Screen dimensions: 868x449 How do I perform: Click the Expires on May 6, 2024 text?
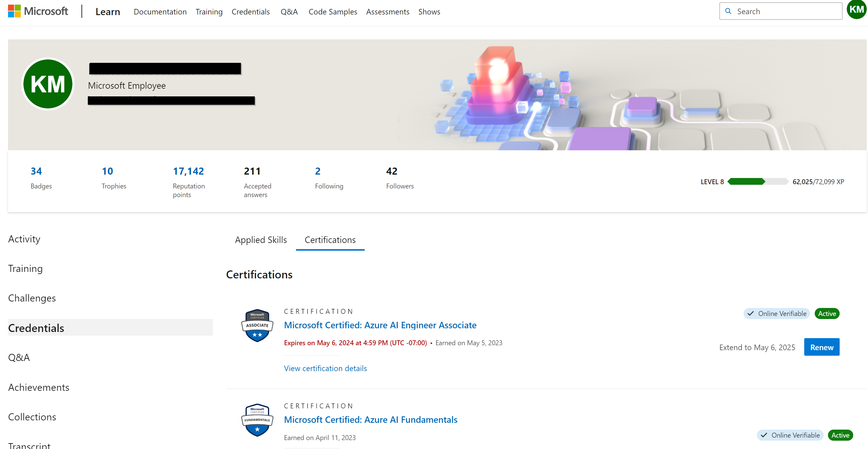click(x=355, y=343)
